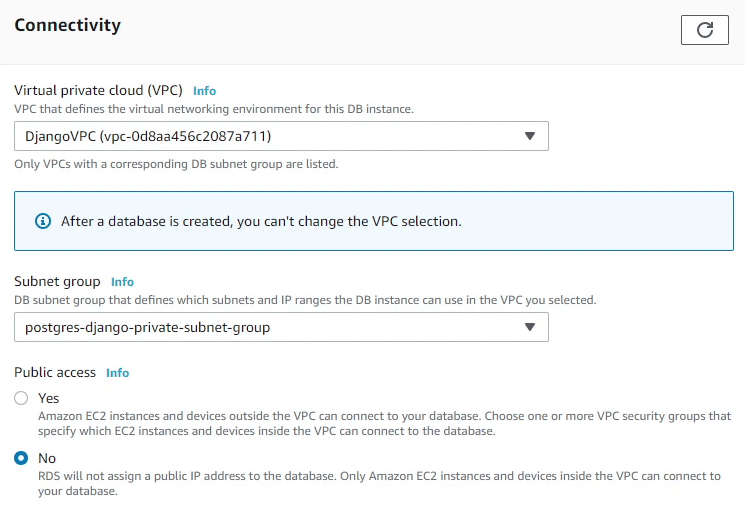The width and height of the screenshot is (745, 517).
Task: Open Info link beside Subnet group
Action: pyautogui.click(x=122, y=282)
